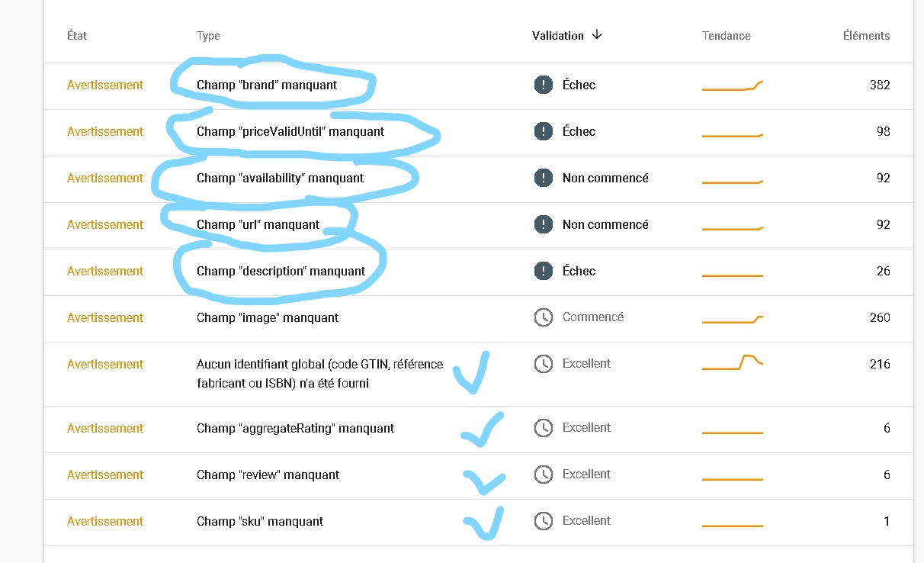Sort by the Validation column arrow
The width and height of the screenshot is (924, 563).
pos(597,35)
